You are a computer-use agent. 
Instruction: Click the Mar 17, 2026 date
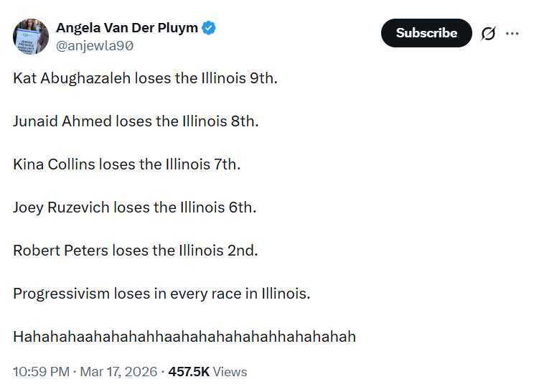pos(119,372)
